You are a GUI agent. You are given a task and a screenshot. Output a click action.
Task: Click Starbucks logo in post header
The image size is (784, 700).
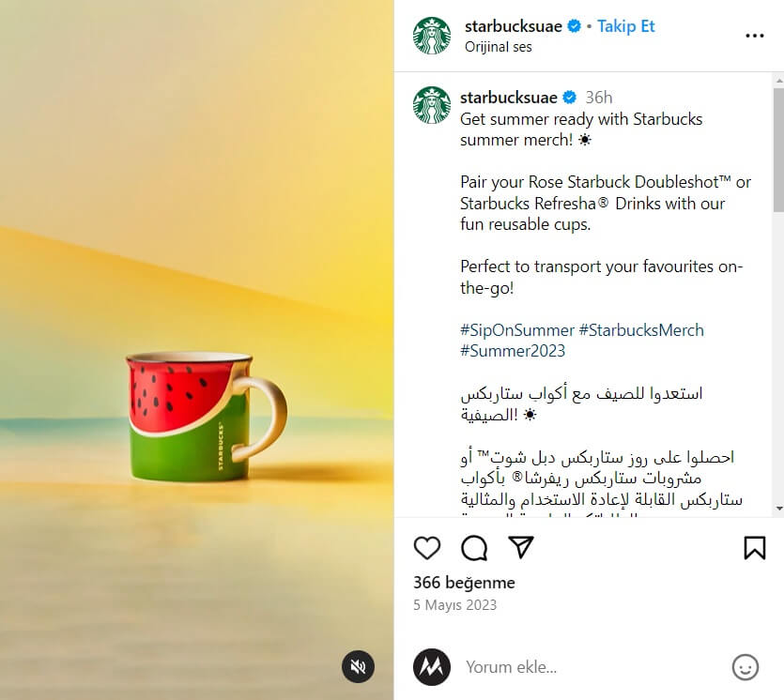(x=432, y=36)
